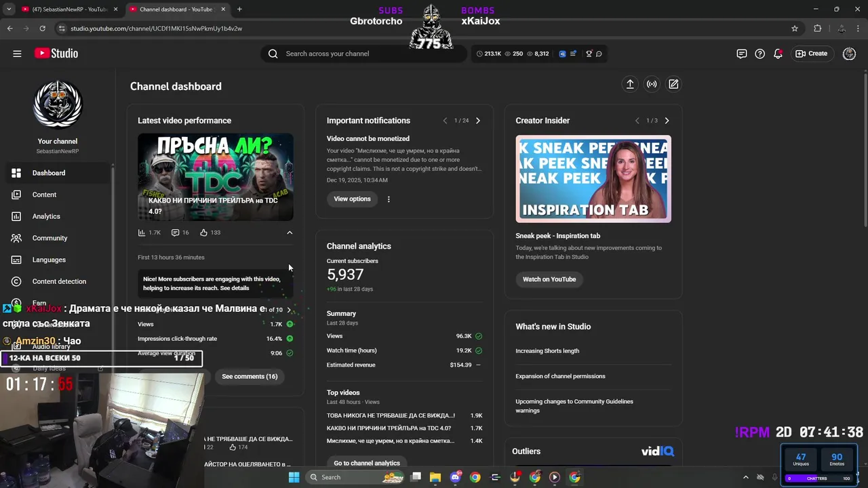Click top video titled 'КАКВО НИ ПРИЧИНИ ТРЕЙЛЪРА на TDC 4.0?' in list
868x488 pixels.
coord(389,428)
